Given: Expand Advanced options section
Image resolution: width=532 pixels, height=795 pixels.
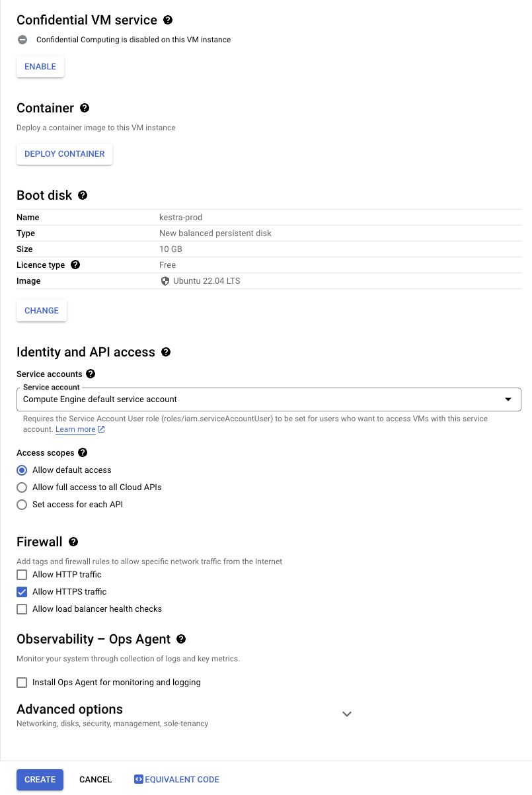Looking at the screenshot, I should pos(346,714).
